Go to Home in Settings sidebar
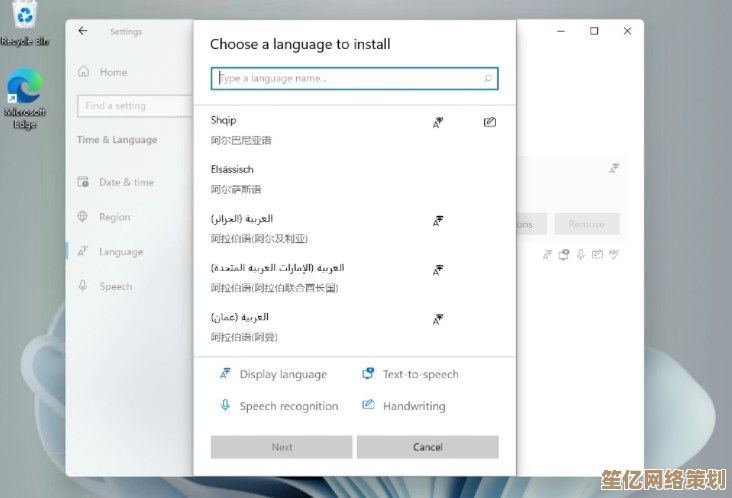The image size is (732, 498). 112,72
